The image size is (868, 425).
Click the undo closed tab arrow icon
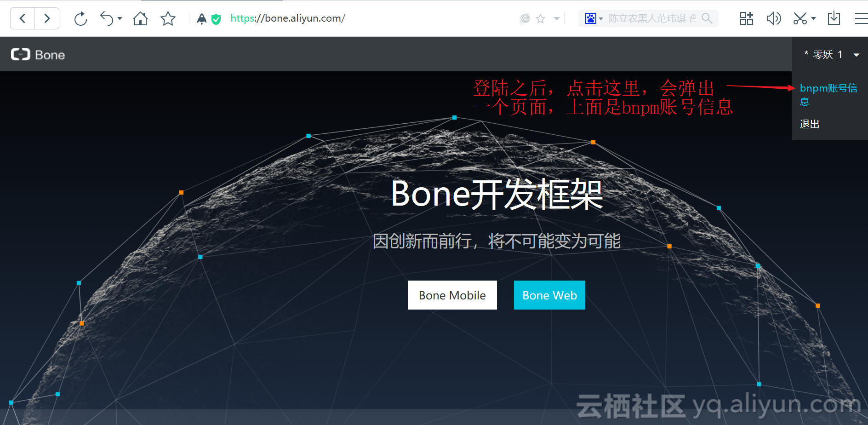tap(107, 18)
